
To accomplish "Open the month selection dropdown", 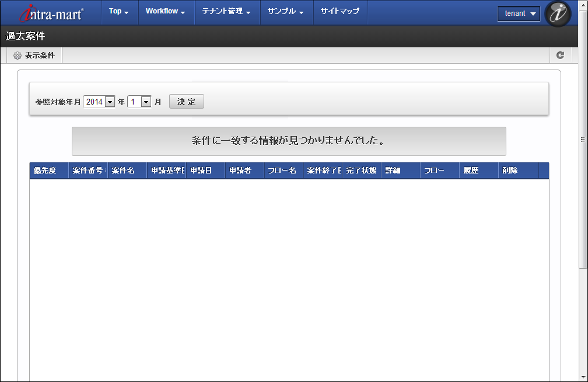I will [x=139, y=102].
